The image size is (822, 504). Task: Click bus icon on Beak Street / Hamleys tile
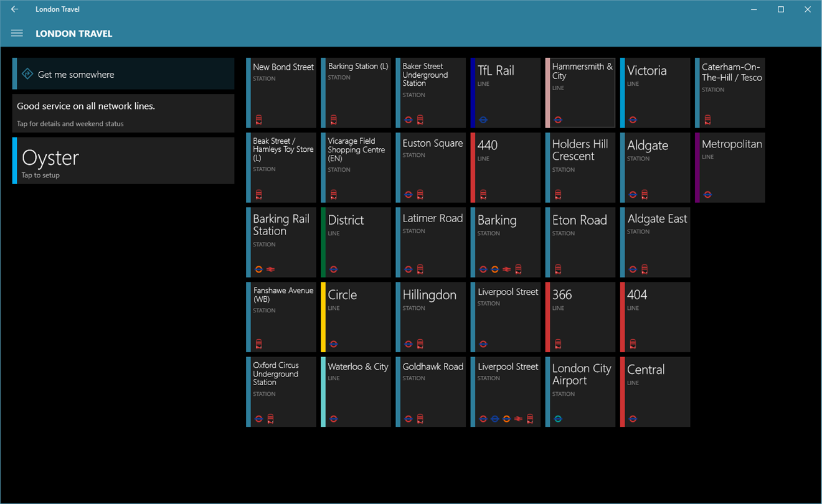tap(259, 195)
